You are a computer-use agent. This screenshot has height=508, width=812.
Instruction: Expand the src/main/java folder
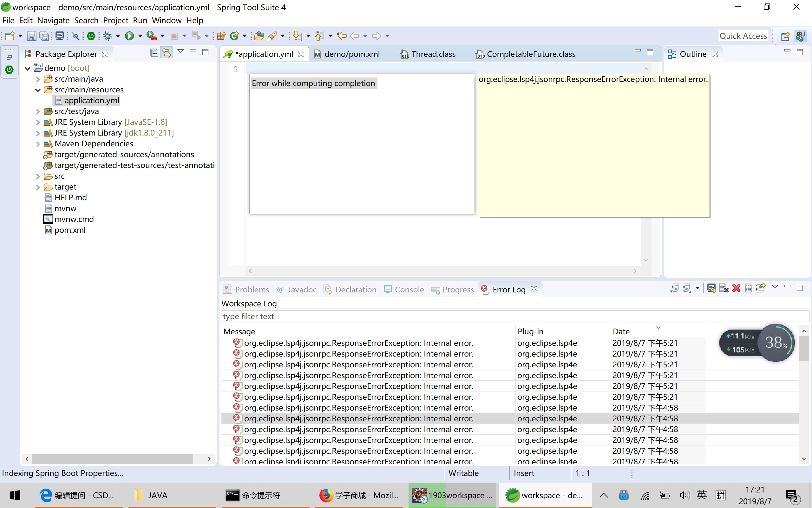38,79
